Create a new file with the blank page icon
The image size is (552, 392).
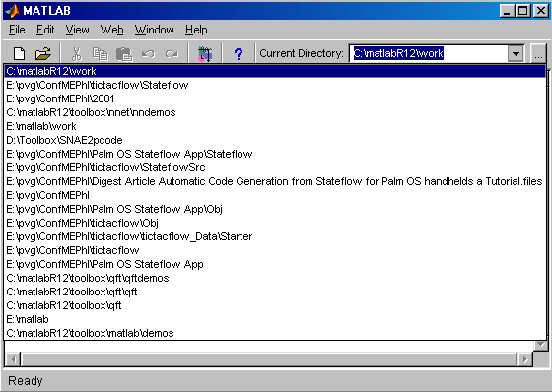tap(19, 54)
